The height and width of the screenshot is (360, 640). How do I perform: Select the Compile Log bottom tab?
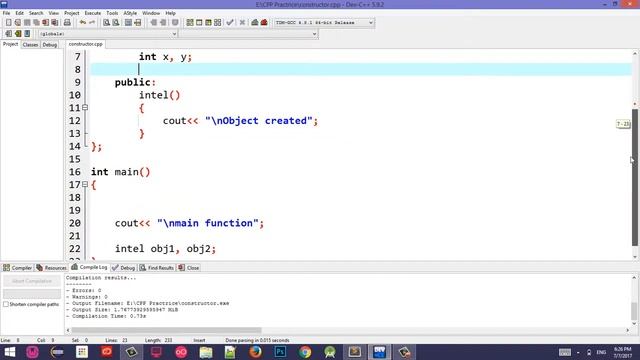pyautogui.click(x=89, y=267)
